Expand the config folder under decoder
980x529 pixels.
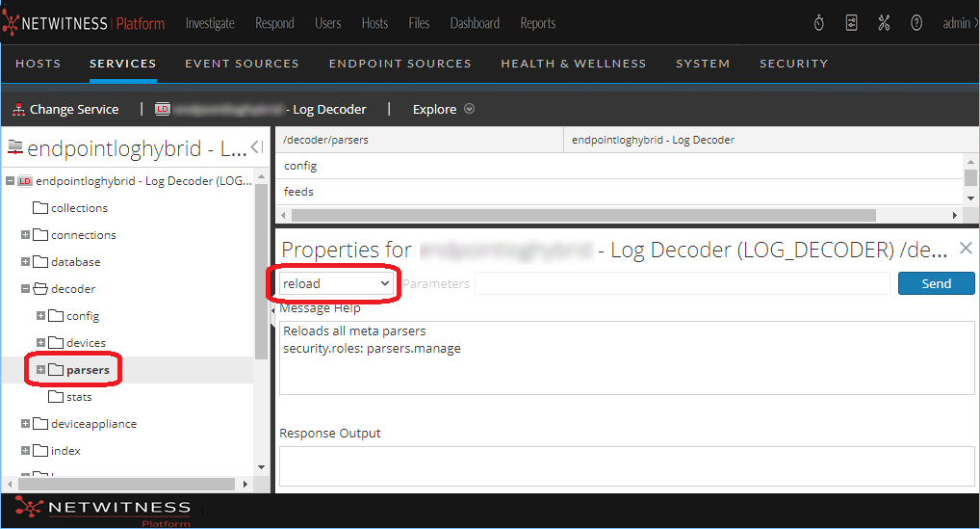pyautogui.click(x=40, y=316)
